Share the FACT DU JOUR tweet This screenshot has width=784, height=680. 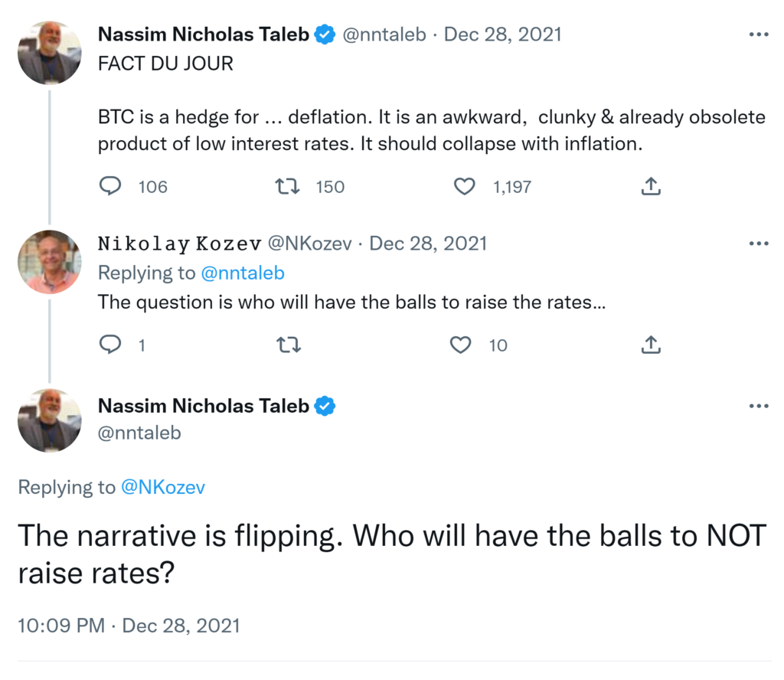coord(650,186)
